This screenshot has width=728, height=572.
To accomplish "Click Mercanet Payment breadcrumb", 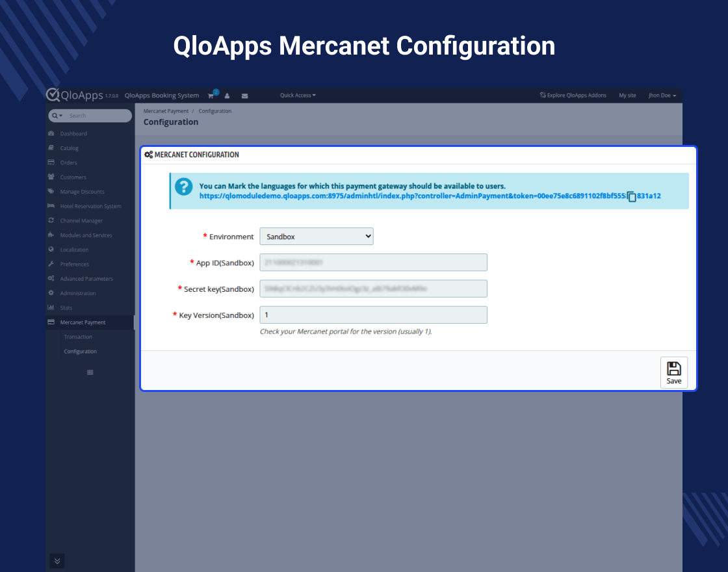I will click(x=166, y=111).
